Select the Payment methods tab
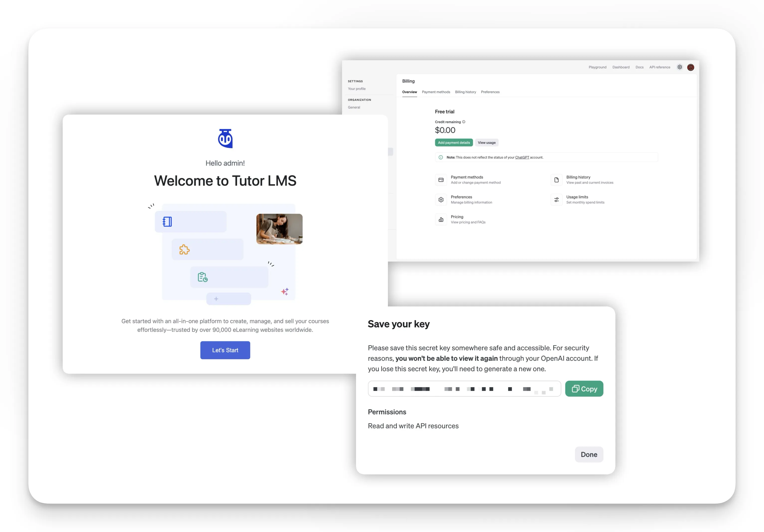This screenshot has height=532, width=764. click(x=436, y=92)
